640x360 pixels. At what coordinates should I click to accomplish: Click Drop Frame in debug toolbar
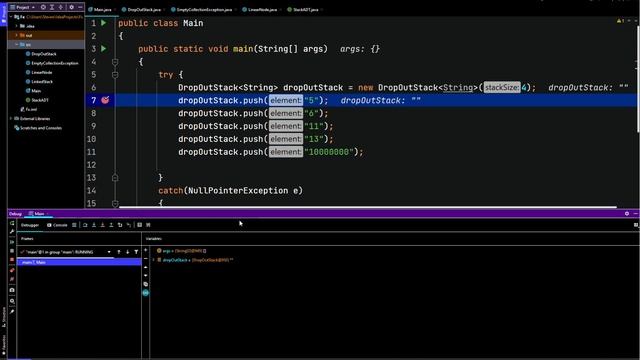[x=120, y=225]
